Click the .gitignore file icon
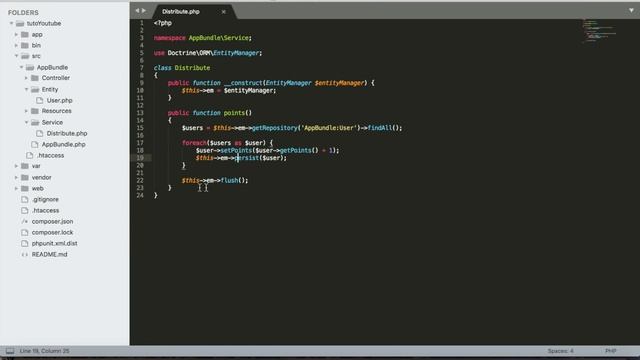 [x=24, y=200]
